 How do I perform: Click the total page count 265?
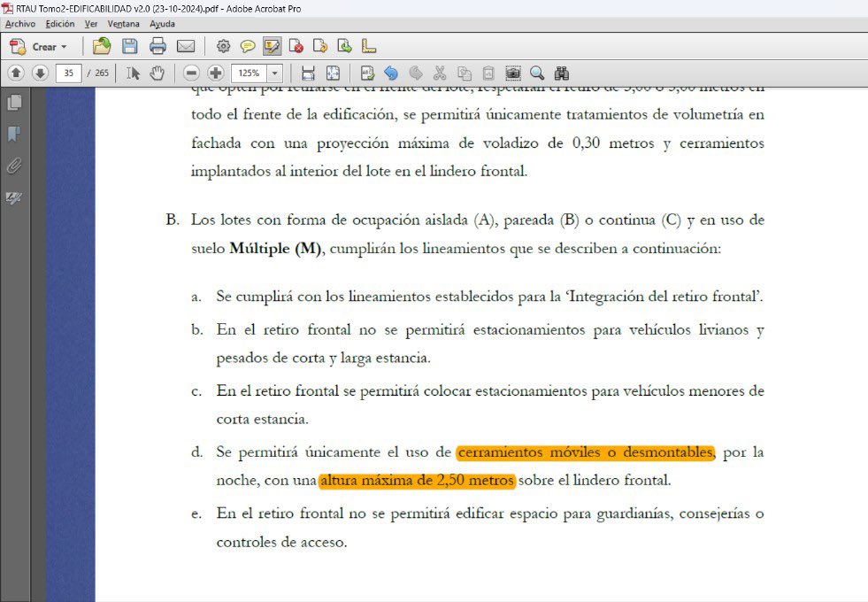click(x=102, y=73)
